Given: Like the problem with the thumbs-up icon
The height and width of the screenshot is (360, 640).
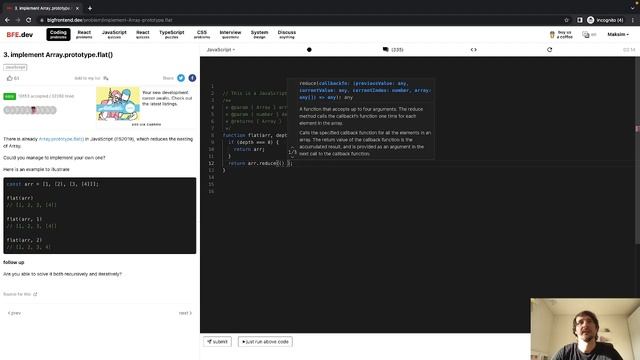Looking at the screenshot, I should pyautogui.click(x=9, y=78).
